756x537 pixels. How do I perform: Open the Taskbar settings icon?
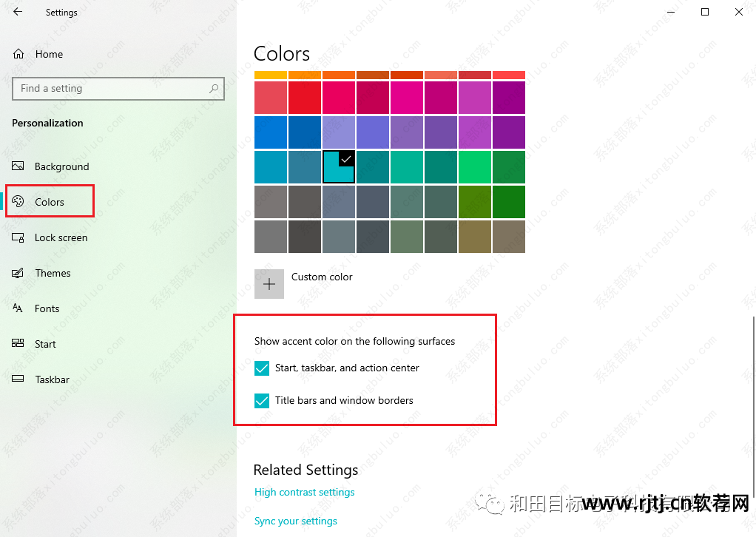pos(20,379)
